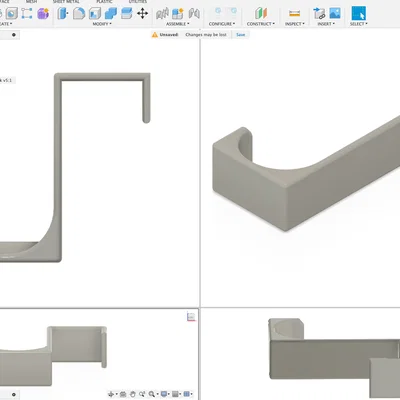Screen dimensions: 400x400
Task: Open the Viewports dropdown arrow
Action: point(192,395)
